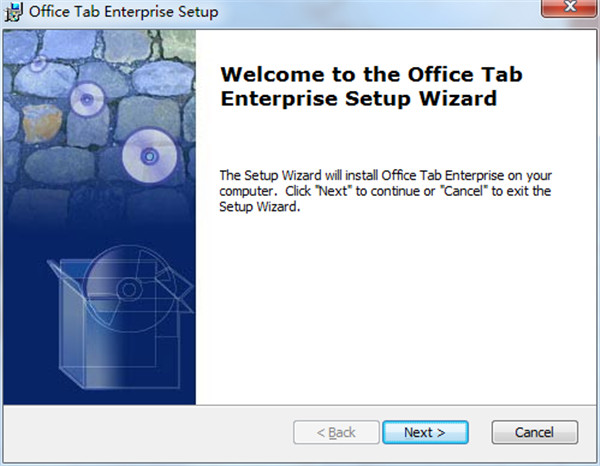Cancel the Setup Wizard
Image resolution: width=600 pixels, height=466 pixels.
[535, 432]
